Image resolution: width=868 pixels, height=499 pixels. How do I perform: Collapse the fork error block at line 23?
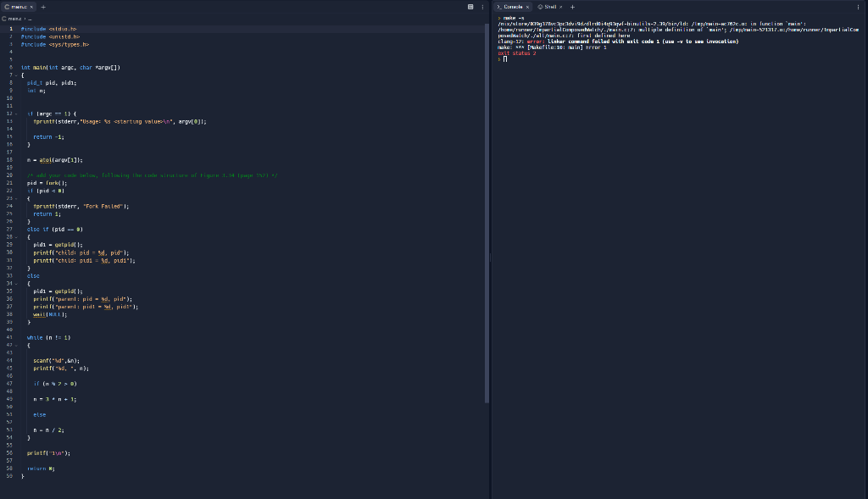tap(15, 197)
